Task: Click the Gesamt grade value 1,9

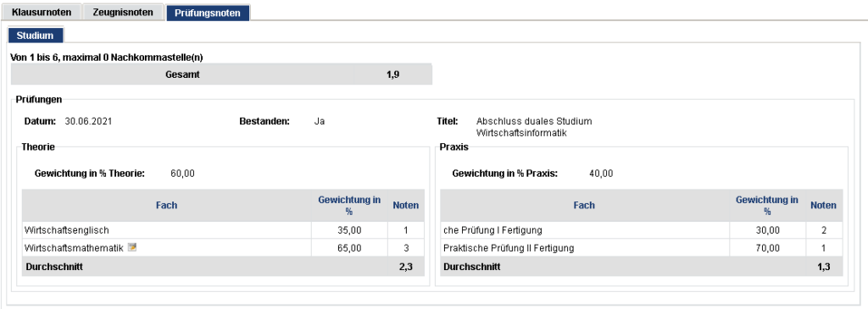Action: pos(393,74)
